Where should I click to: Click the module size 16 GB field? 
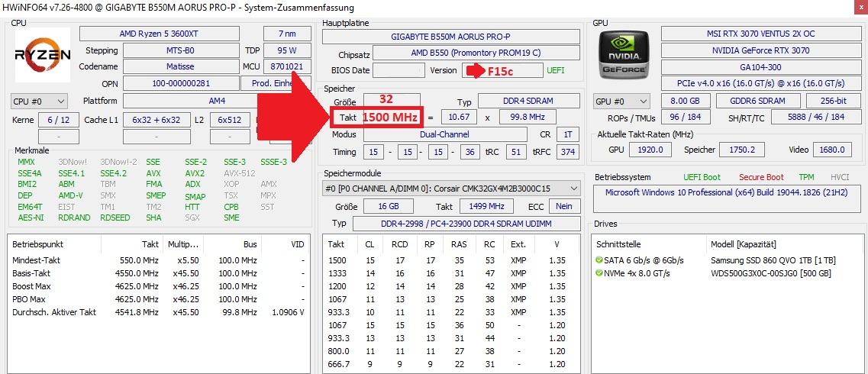pyautogui.click(x=388, y=206)
